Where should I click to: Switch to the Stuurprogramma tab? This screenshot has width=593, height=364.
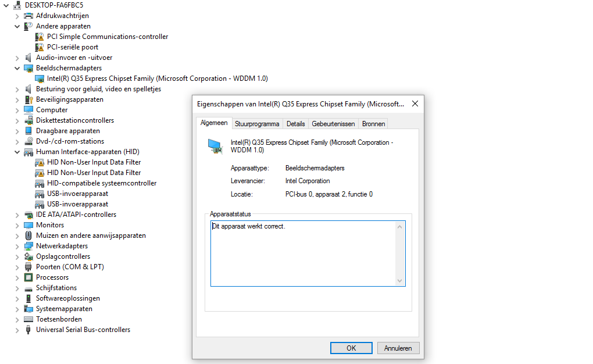tap(257, 124)
